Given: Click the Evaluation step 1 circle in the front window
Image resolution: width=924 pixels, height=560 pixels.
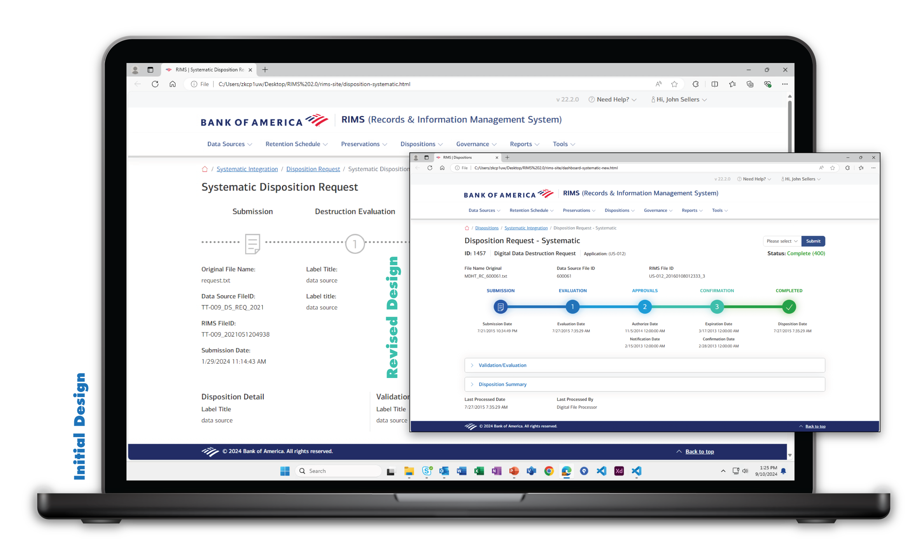Looking at the screenshot, I should pos(572,307).
